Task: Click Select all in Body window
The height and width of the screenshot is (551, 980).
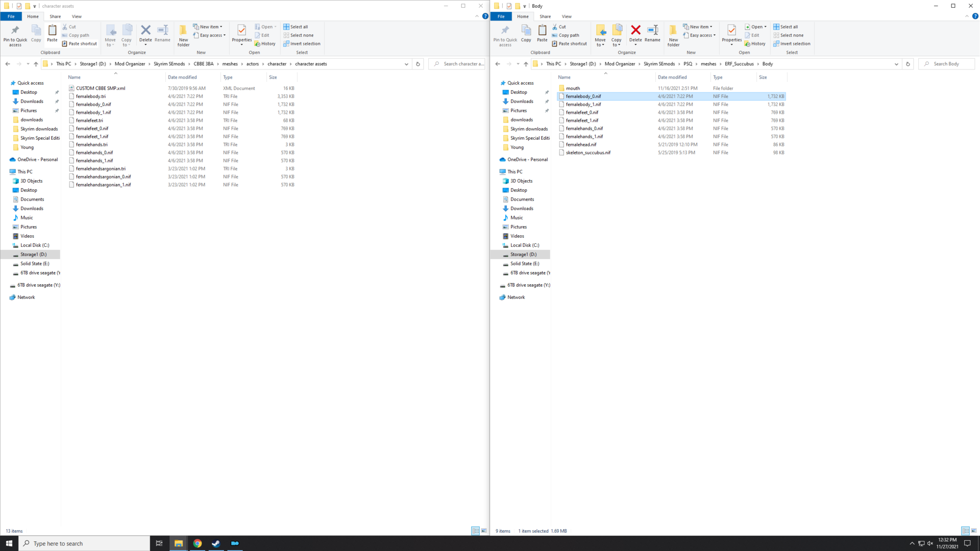Action: click(x=786, y=27)
